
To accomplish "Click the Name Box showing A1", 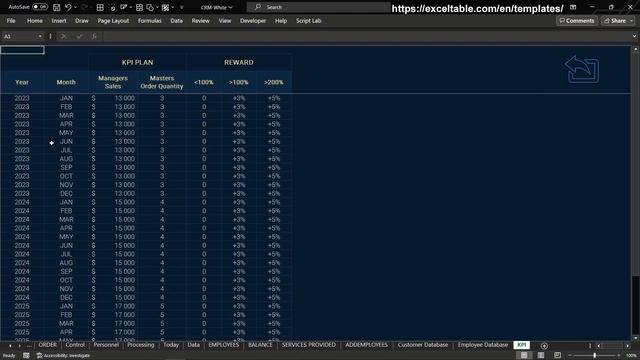I will coord(20,36).
